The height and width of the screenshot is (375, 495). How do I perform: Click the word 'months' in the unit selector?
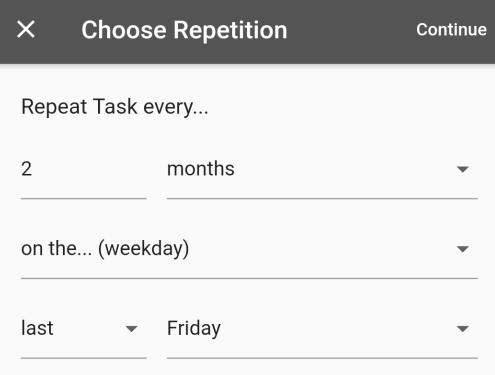point(201,169)
